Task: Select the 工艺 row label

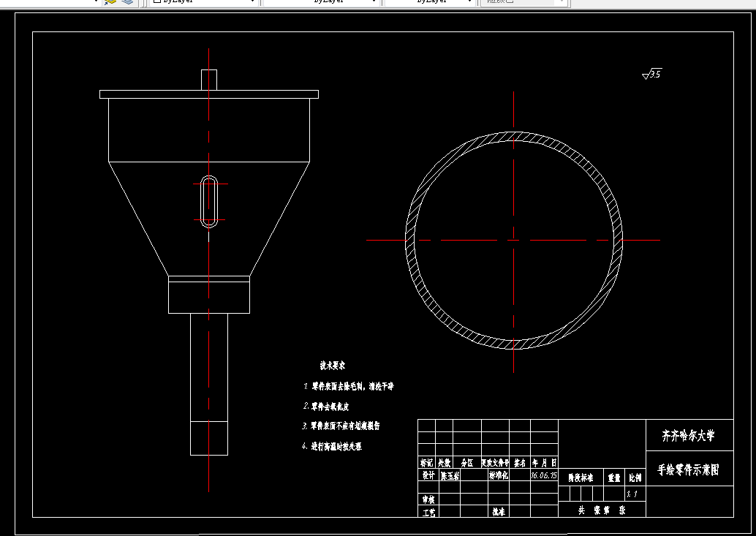Action: tap(428, 513)
